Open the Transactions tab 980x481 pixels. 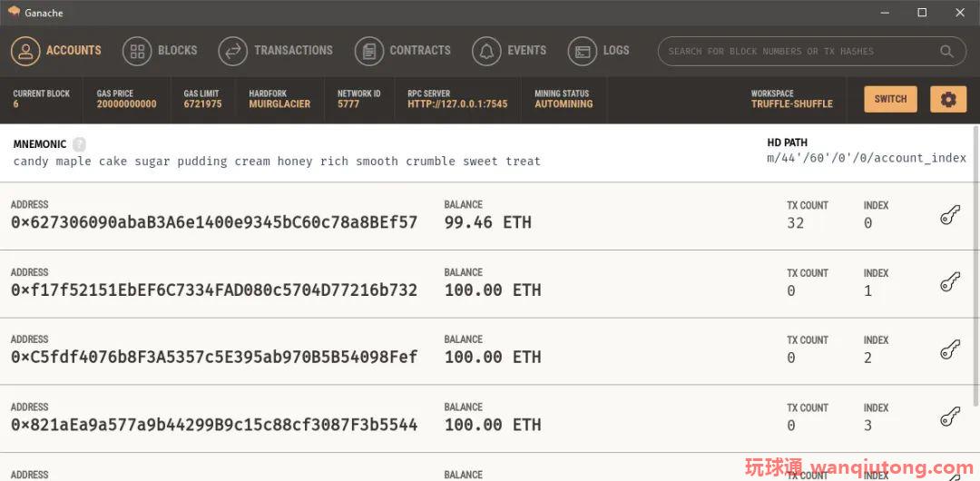tap(276, 51)
